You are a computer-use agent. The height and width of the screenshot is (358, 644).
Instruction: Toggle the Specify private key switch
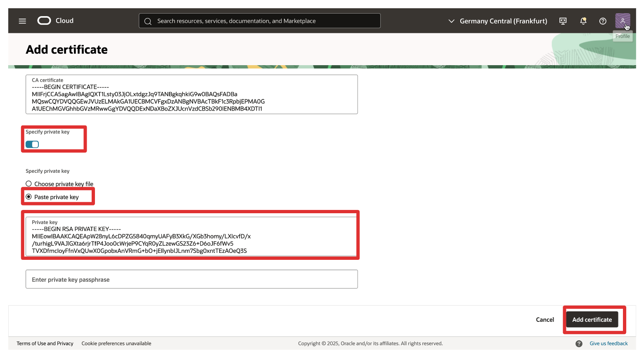(x=32, y=144)
